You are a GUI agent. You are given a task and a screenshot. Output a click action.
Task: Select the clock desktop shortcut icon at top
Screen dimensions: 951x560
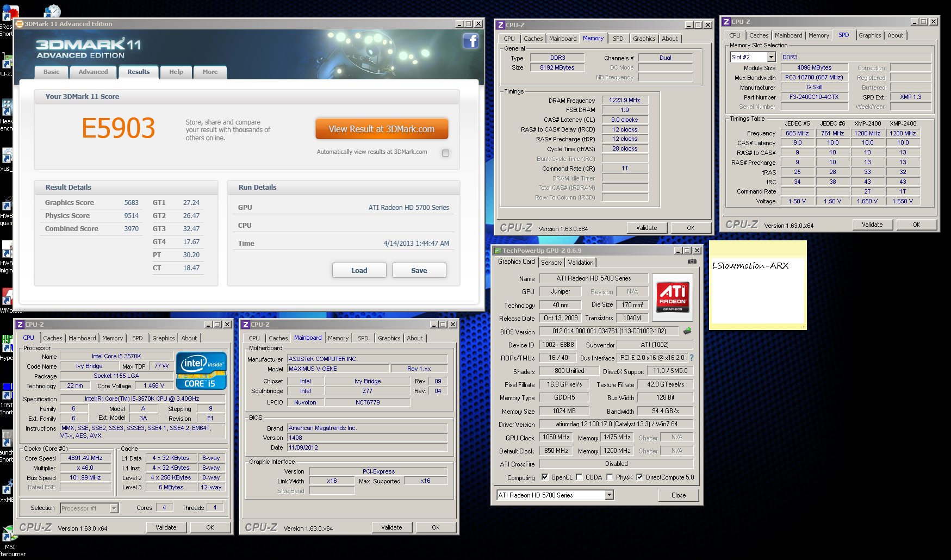(53, 11)
